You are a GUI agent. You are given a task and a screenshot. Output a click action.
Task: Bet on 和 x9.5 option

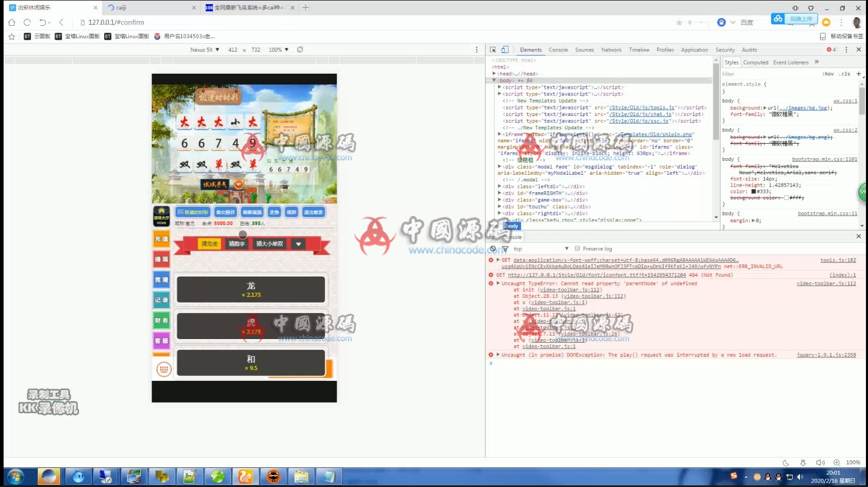point(251,363)
